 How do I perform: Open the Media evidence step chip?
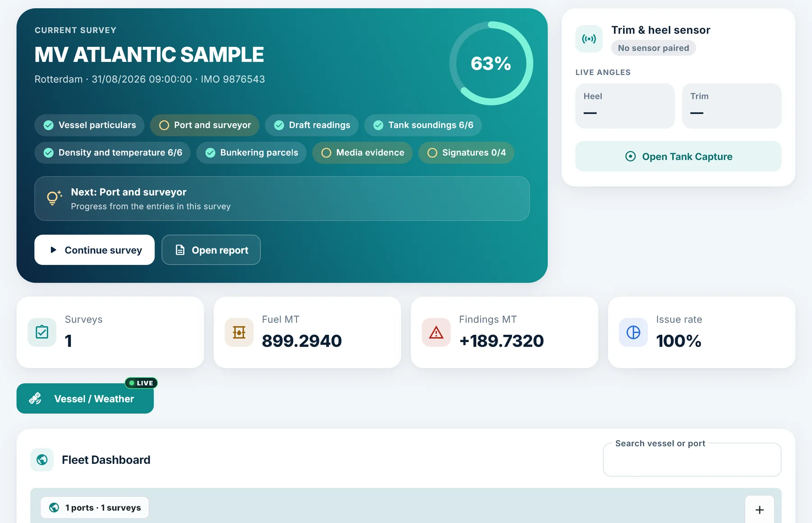coord(362,153)
